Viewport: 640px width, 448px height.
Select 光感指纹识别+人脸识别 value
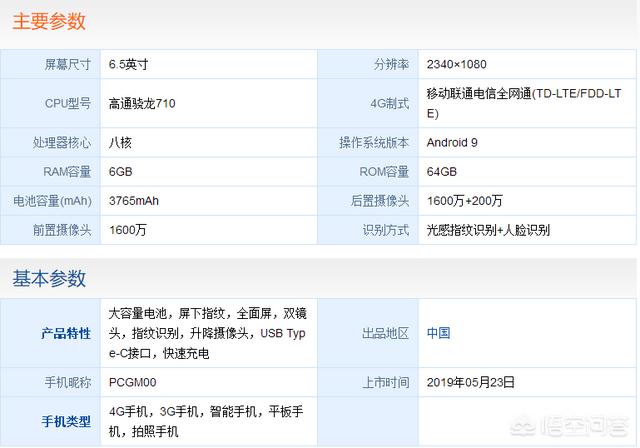tap(488, 230)
